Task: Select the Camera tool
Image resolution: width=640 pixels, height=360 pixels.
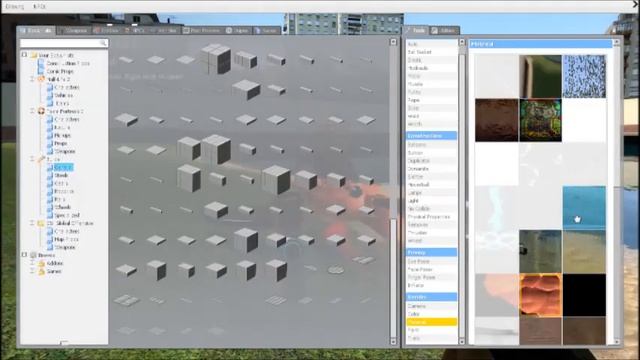Action: point(431,306)
